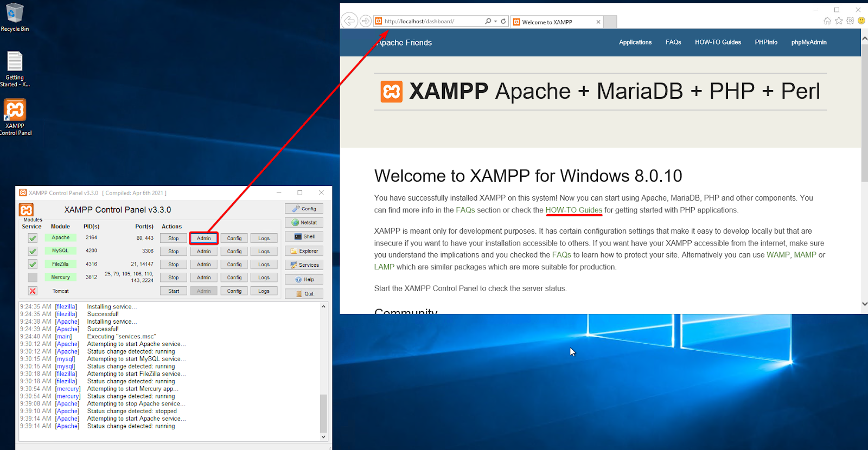Open the address bar search dropdown arrow

pyautogui.click(x=495, y=21)
